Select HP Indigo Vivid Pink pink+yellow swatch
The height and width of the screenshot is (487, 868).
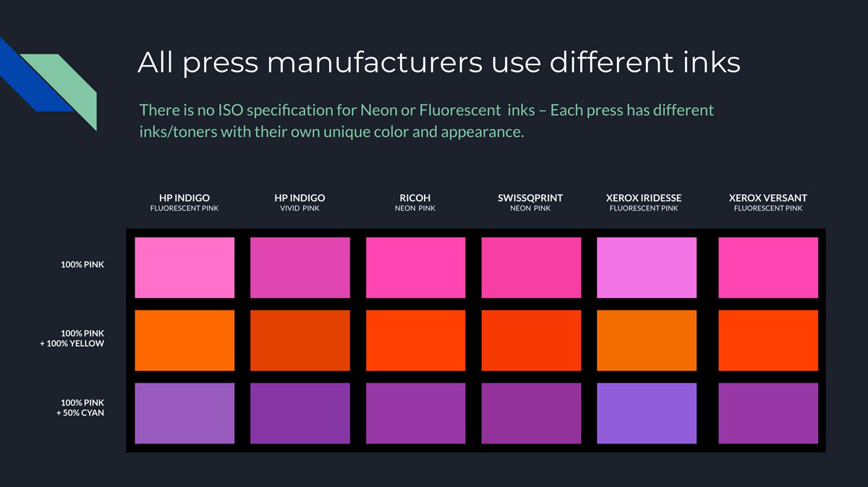pos(300,341)
